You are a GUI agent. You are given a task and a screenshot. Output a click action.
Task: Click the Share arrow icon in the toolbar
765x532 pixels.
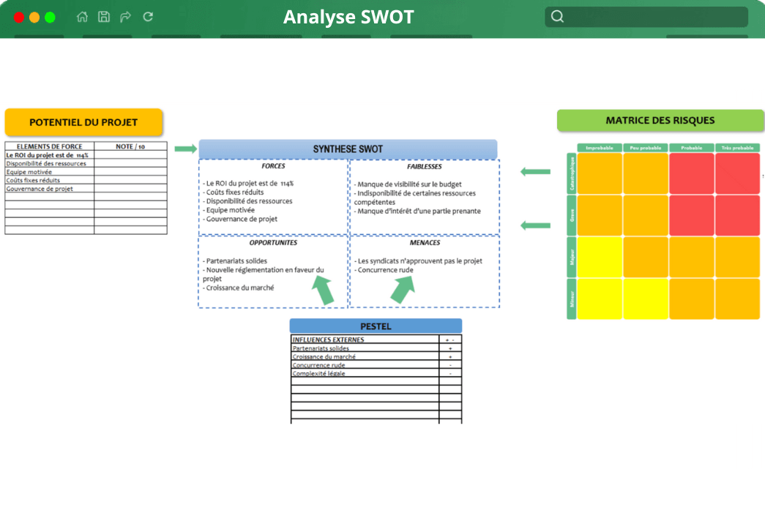click(125, 16)
